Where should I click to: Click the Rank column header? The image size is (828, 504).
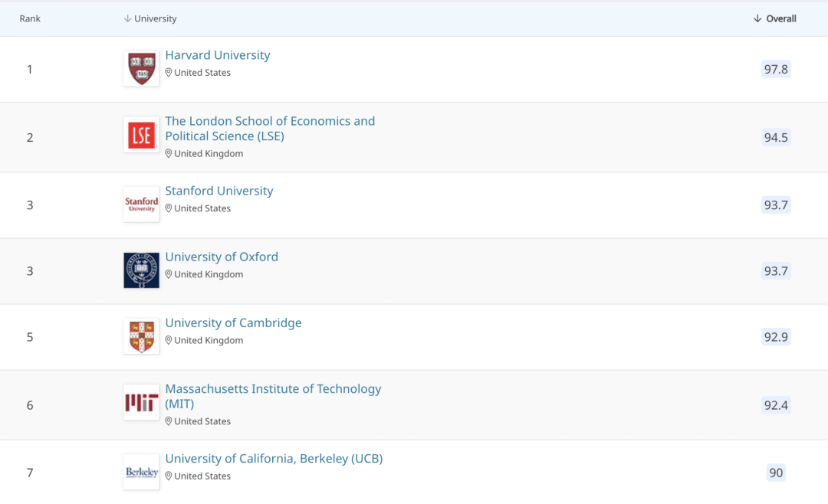pyautogui.click(x=30, y=18)
